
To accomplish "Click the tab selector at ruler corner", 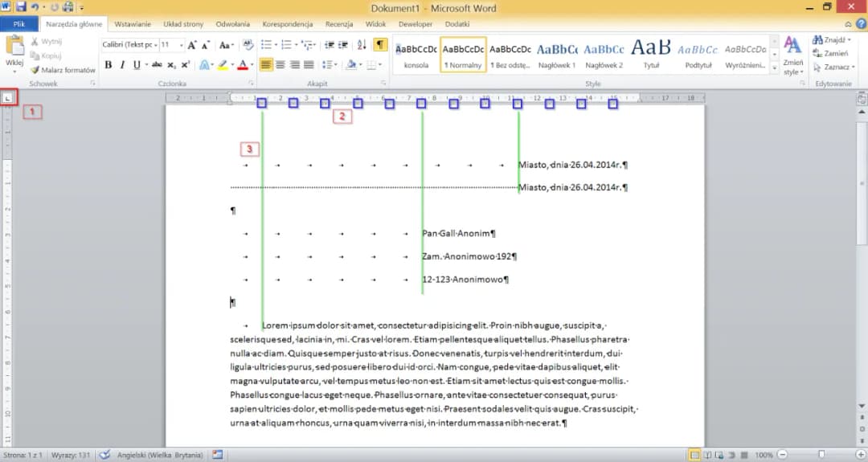I will (7, 98).
